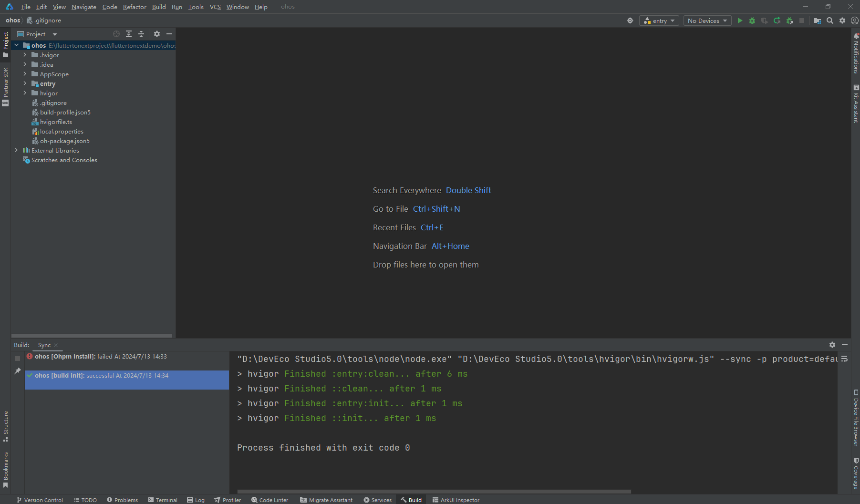Image resolution: width=860 pixels, height=504 pixels.
Task: Toggle Bookmarks sidebar button
Action: (5, 470)
